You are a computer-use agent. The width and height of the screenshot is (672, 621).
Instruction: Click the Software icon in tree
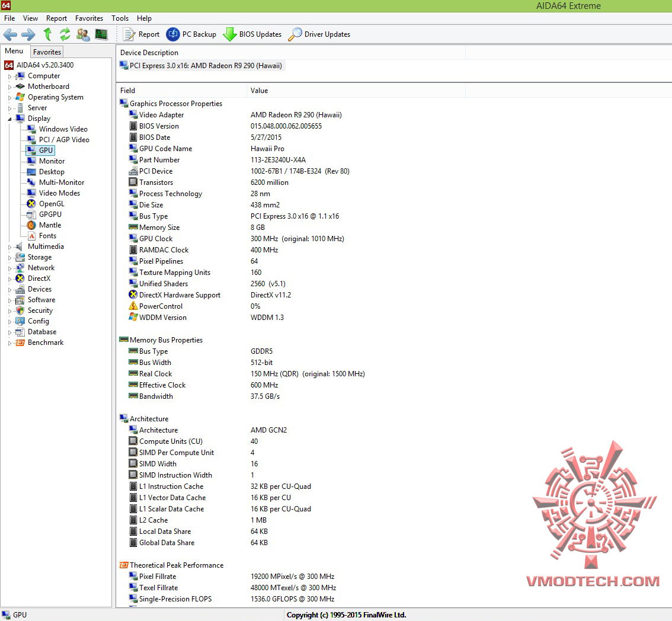coord(20,300)
